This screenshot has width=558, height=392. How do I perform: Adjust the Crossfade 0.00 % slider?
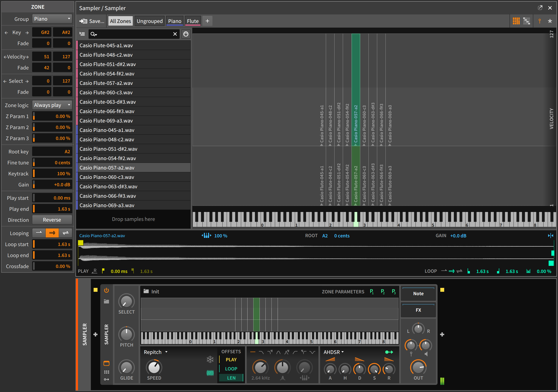click(52, 266)
